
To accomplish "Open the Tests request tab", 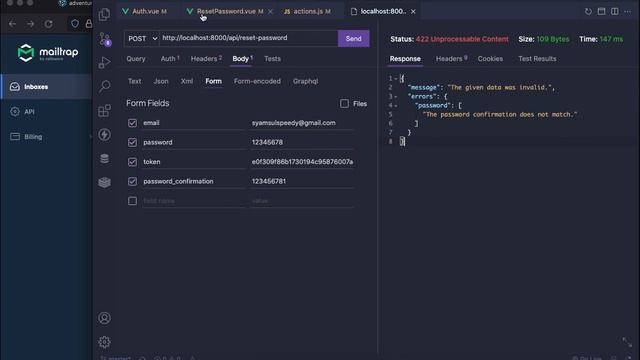I will 272,59.
